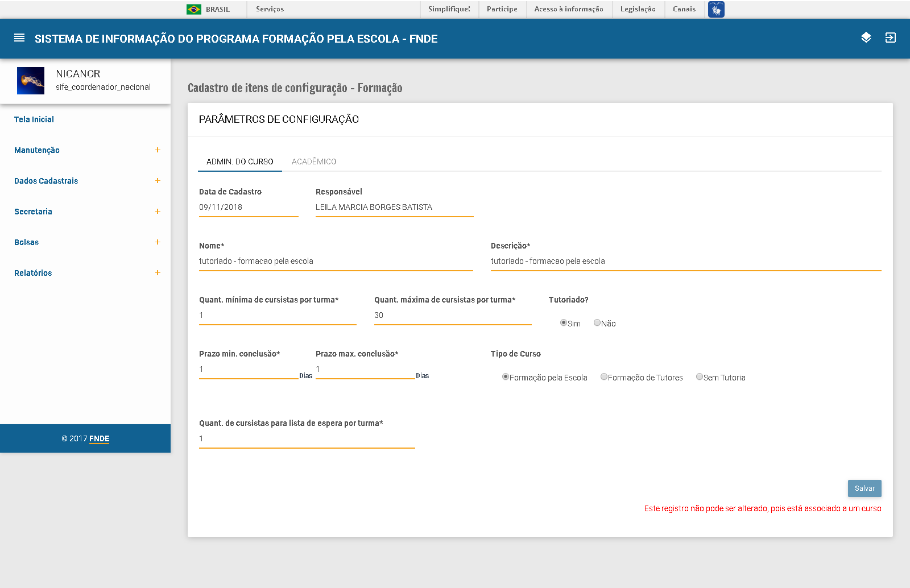Expand the Relatórios plus icon
This screenshot has height=588, width=910.
point(158,273)
